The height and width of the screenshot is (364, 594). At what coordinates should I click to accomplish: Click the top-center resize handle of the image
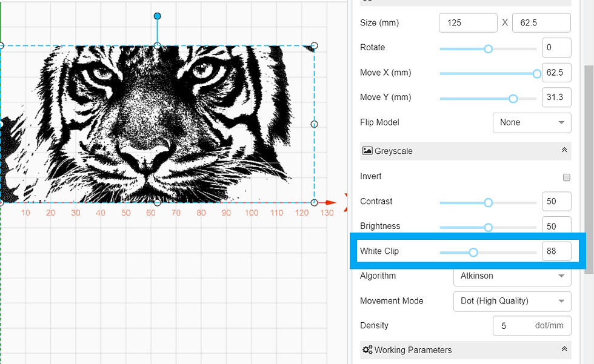click(x=157, y=46)
